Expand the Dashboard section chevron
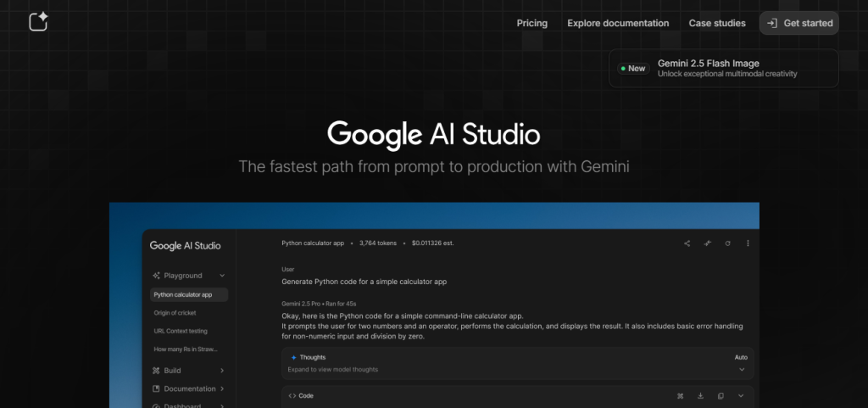 tap(222, 405)
